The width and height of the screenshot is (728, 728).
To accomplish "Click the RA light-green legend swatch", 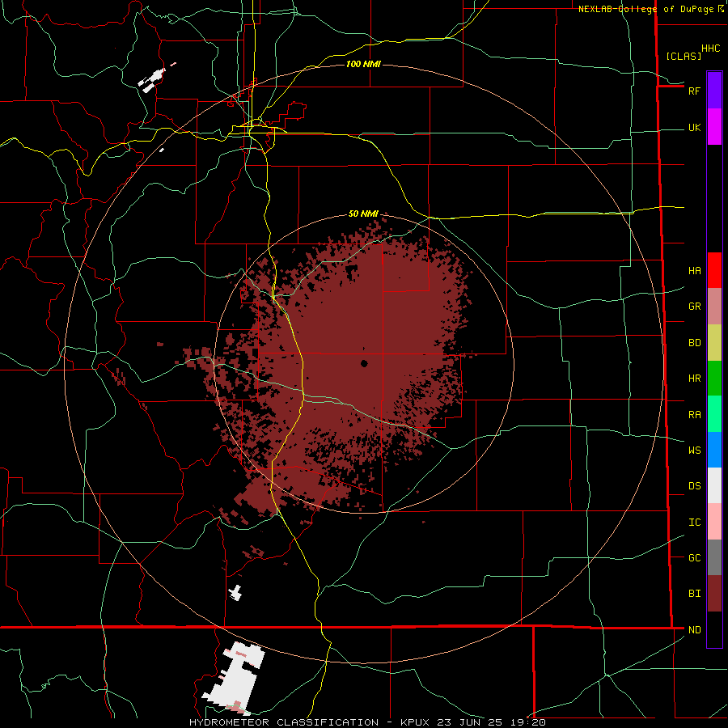I will (714, 414).
